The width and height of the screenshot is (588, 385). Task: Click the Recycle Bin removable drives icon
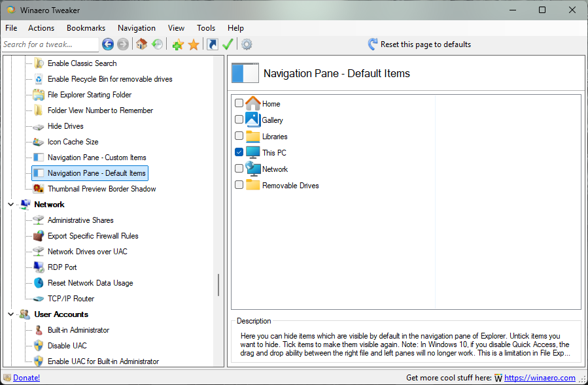coord(39,78)
